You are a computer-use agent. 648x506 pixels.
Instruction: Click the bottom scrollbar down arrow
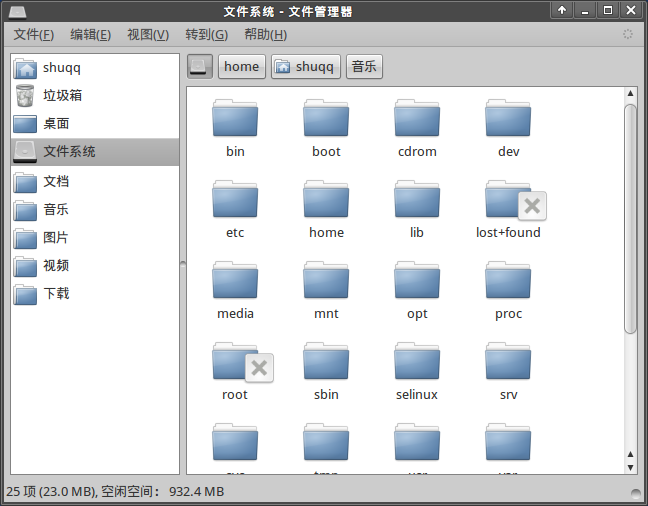(630, 468)
